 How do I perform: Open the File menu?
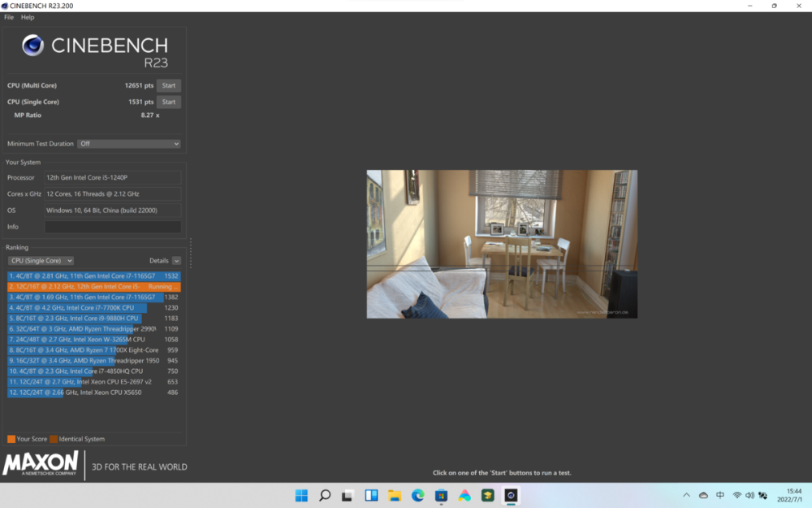click(x=9, y=17)
